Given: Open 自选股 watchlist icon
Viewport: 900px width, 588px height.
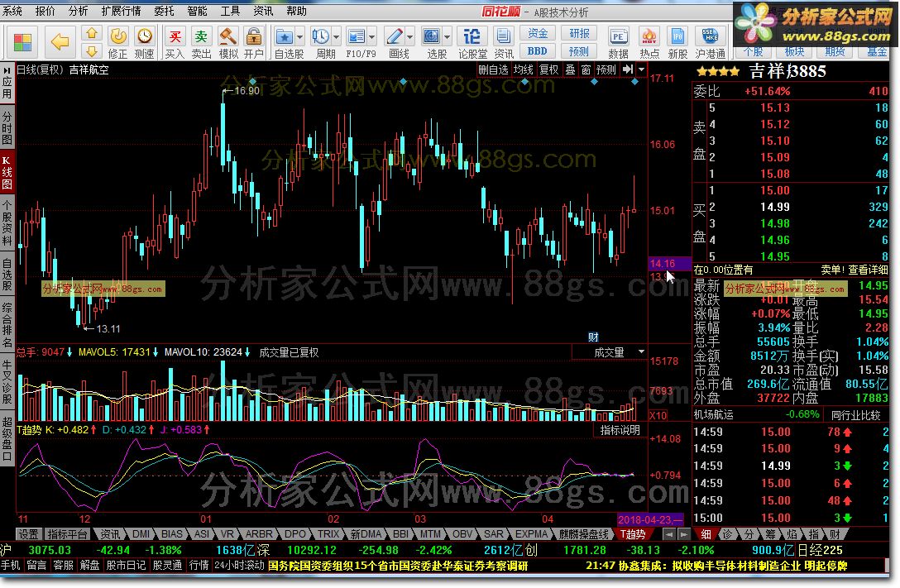Looking at the screenshot, I should click(x=284, y=37).
